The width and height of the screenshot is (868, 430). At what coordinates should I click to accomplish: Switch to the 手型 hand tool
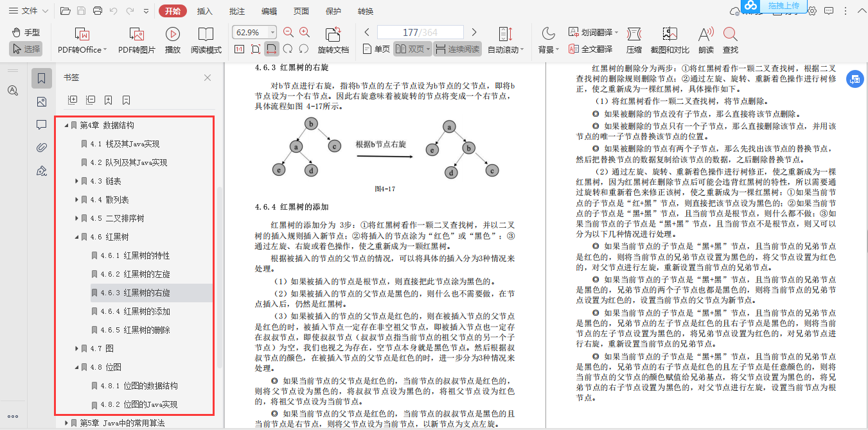pos(26,32)
